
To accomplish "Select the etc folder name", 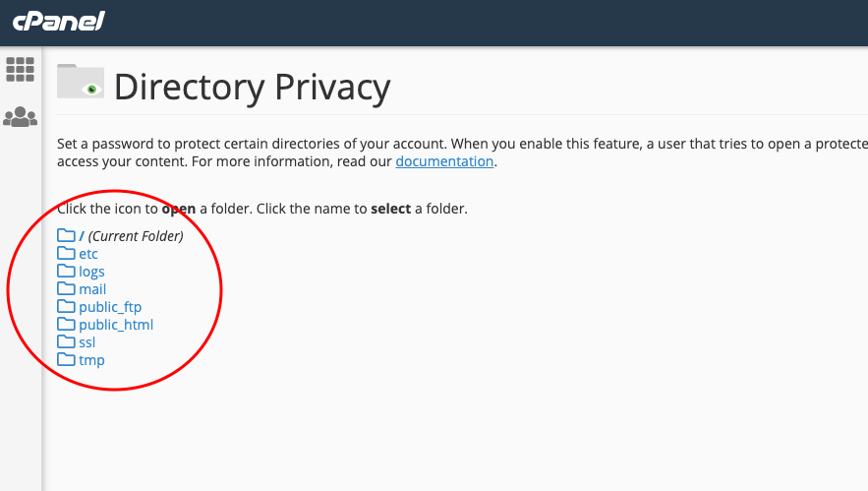I will [x=88, y=254].
